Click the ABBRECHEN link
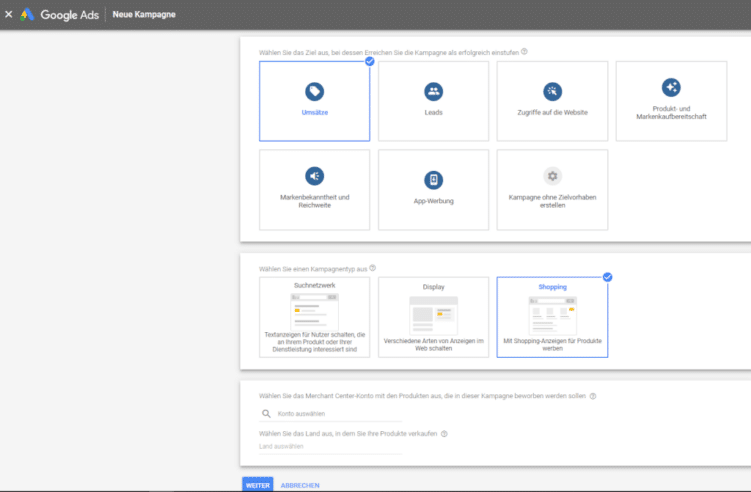 300,485
